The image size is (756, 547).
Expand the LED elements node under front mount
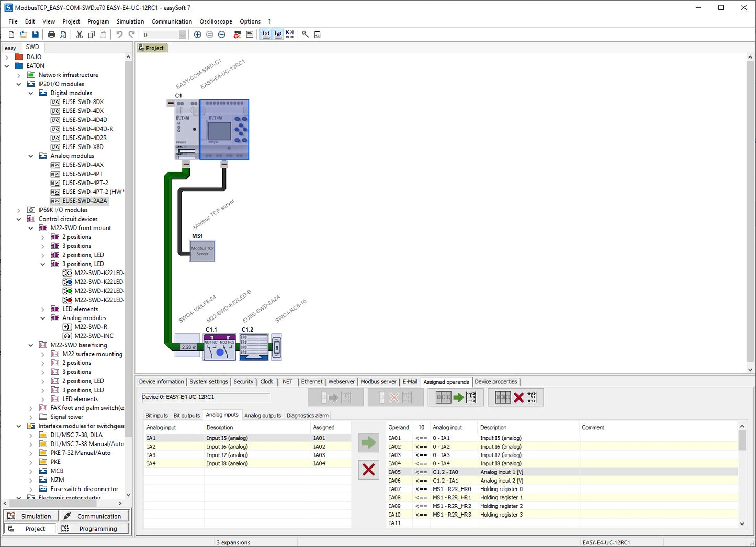pyautogui.click(x=43, y=309)
